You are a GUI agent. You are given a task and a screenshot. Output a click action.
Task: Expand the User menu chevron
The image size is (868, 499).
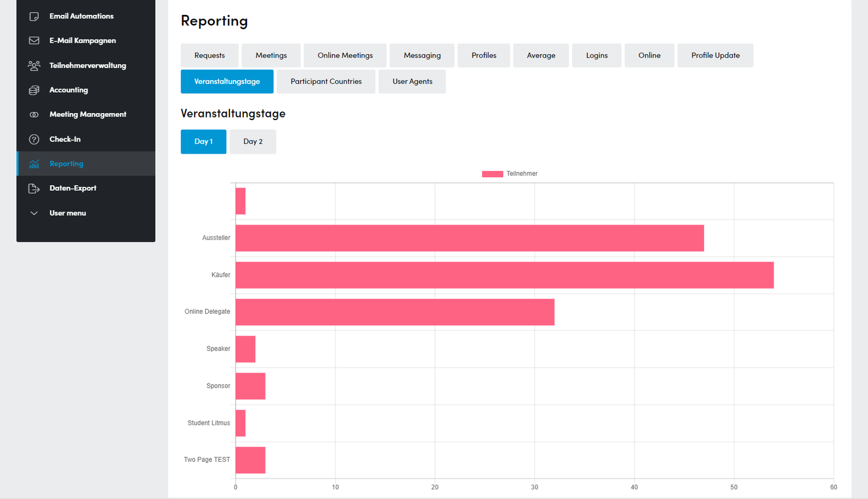point(34,213)
